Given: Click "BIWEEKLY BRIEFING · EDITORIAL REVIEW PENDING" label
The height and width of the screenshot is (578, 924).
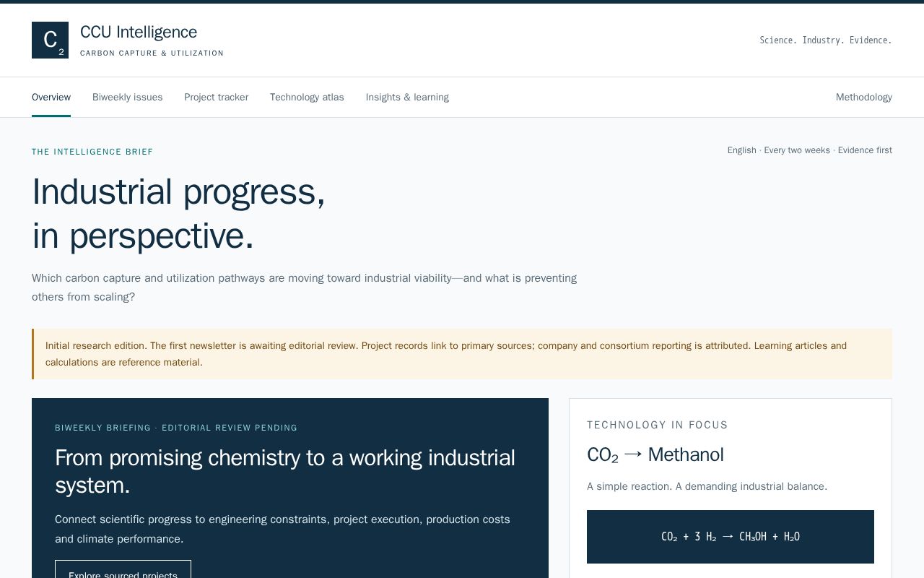Looking at the screenshot, I should (176, 428).
